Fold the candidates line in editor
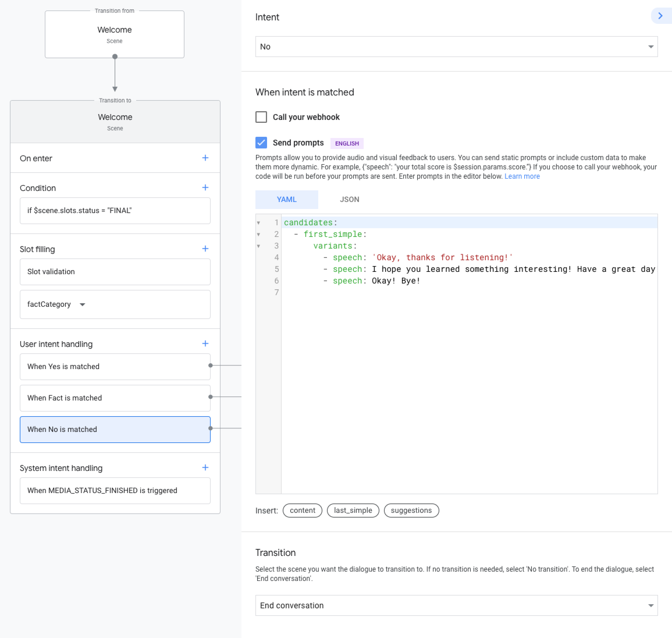Screen dimensions: 672x638 coord(258,223)
